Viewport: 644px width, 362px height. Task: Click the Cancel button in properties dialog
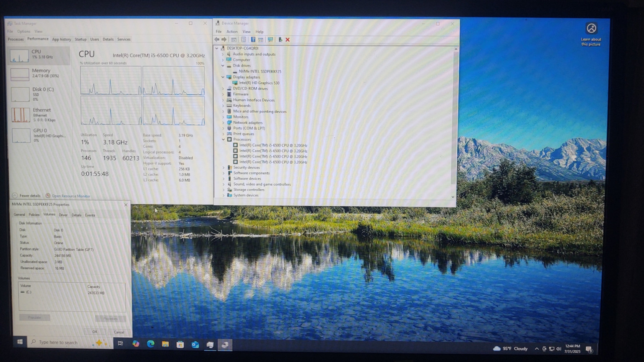point(119,332)
